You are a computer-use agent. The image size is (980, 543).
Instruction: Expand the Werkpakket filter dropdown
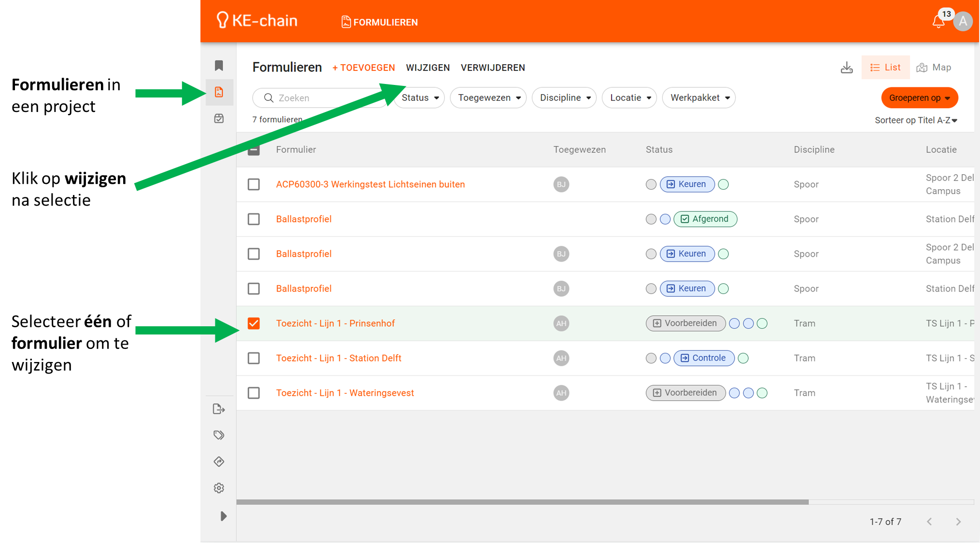[699, 98]
